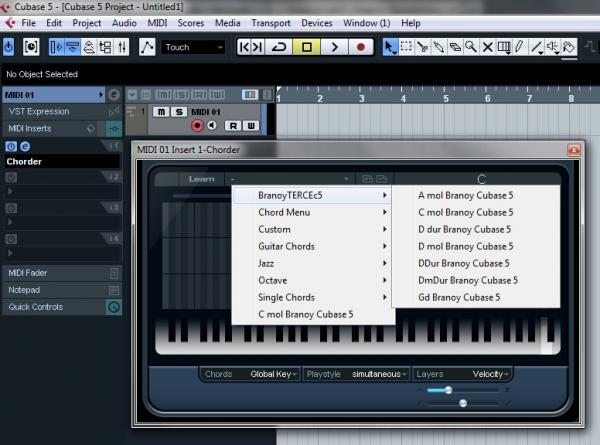Open the Transport menu
This screenshot has height=445, width=600.
pos(271,22)
